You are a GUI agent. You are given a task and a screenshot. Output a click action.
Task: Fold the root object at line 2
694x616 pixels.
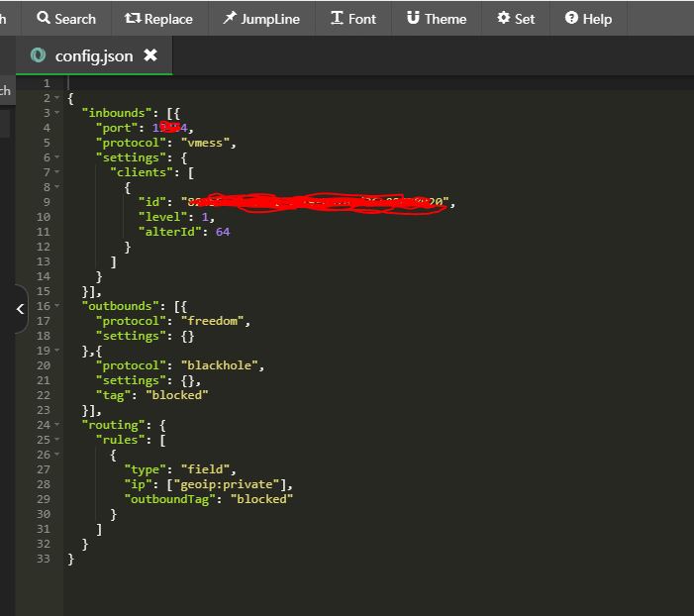(x=57, y=98)
